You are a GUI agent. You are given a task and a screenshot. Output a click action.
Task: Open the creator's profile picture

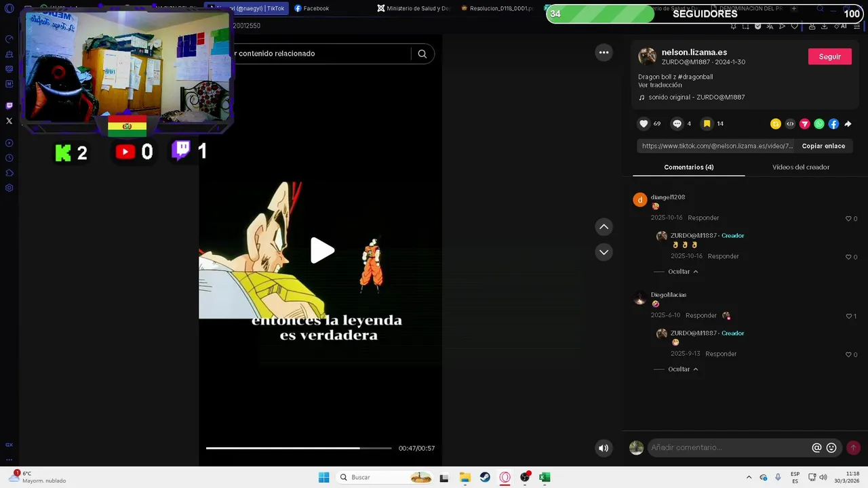(647, 56)
